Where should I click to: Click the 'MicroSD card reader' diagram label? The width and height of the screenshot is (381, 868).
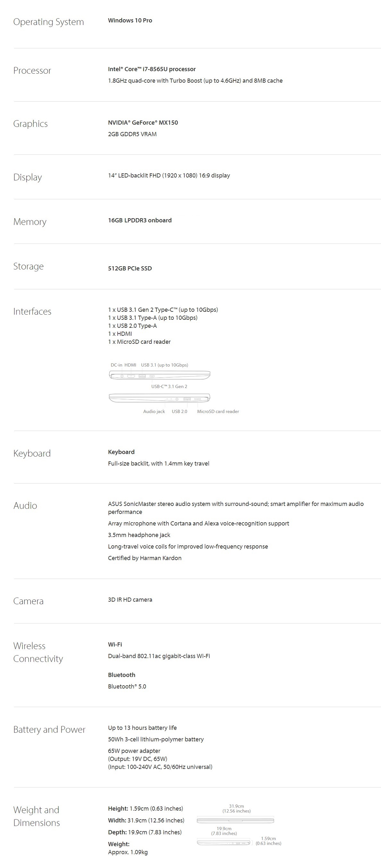(218, 411)
